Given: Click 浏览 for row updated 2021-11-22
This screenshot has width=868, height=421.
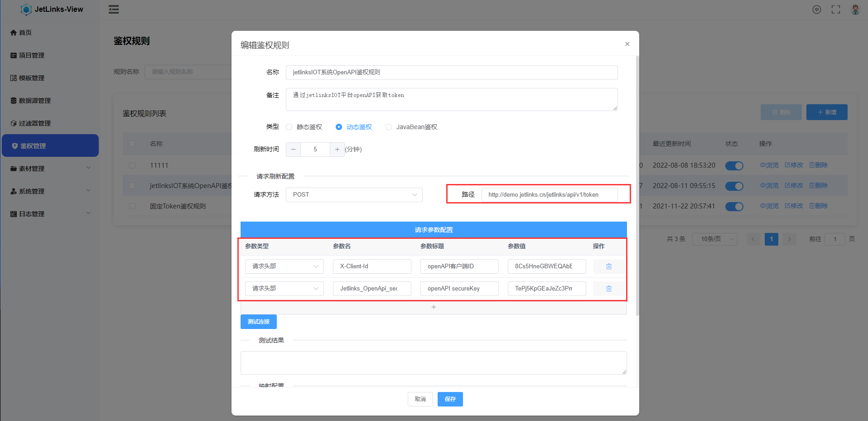Looking at the screenshot, I should point(769,206).
